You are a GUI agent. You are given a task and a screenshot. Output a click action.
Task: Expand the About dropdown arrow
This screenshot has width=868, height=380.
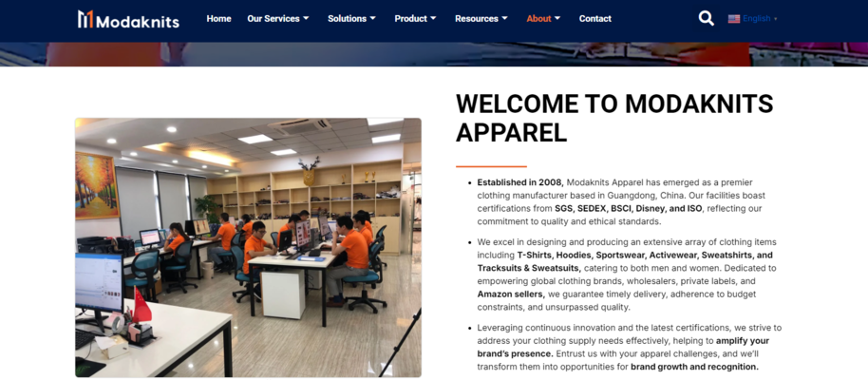[557, 18]
